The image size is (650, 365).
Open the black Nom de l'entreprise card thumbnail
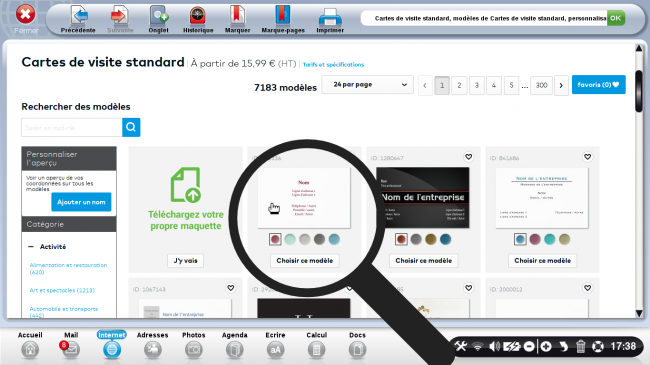pyautogui.click(x=423, y=198)
